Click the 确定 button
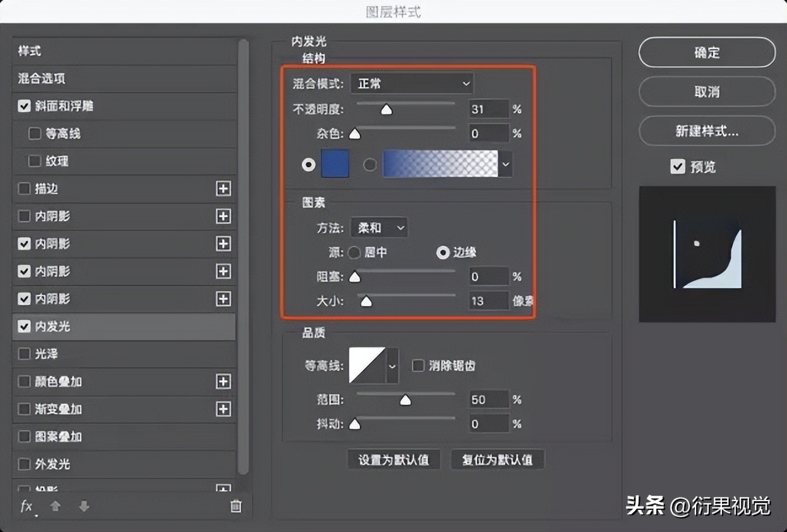787x532 pixels. point(706,53)
